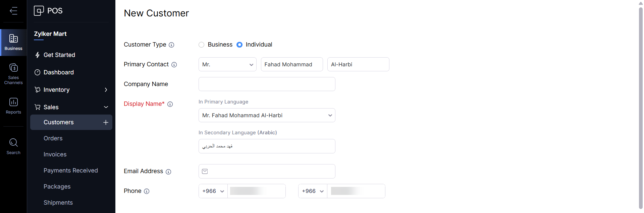Click the vertical page scrollbar
The height and width of the screenshot is (213, 644).
click(x=641, y=104)
